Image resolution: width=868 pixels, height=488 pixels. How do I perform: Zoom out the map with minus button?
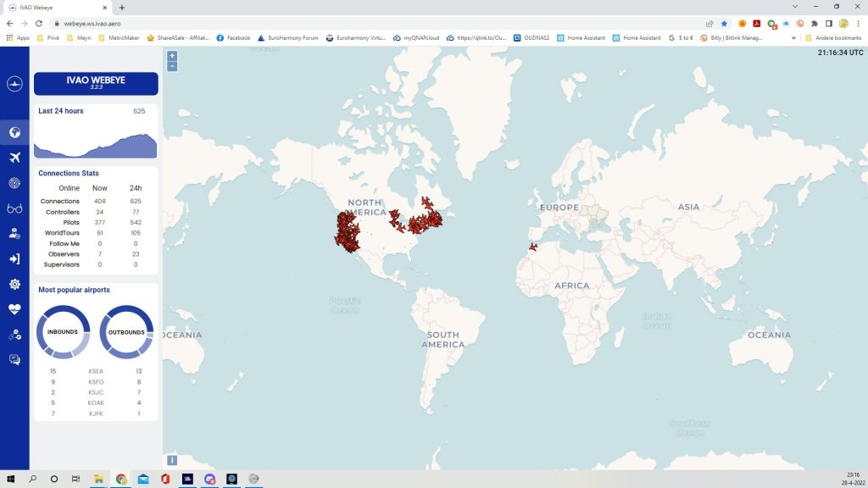[x=172, y=67]
